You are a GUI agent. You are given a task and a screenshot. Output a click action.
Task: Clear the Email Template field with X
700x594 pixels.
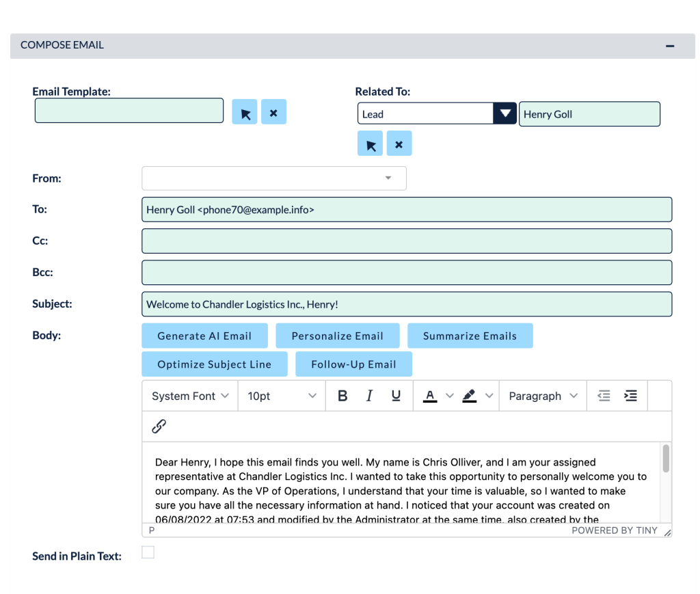point(273,112)
